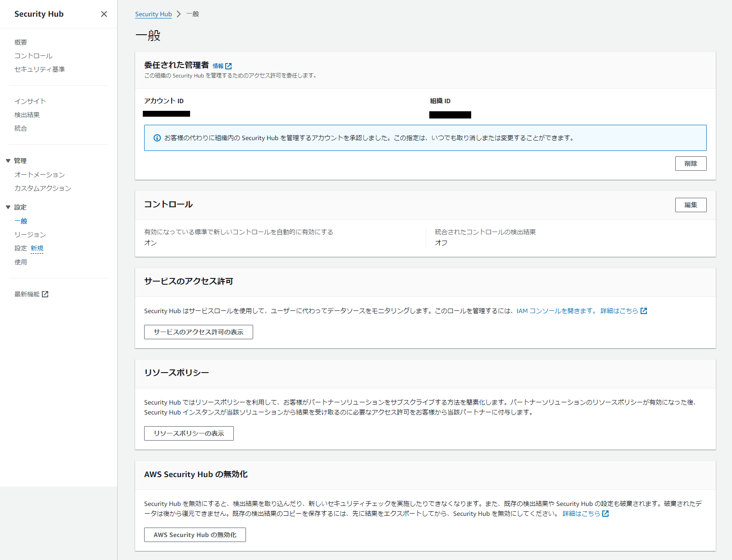
Task: Go to コントロール in sidebar navigation
Action: click(x=33, y=56)
